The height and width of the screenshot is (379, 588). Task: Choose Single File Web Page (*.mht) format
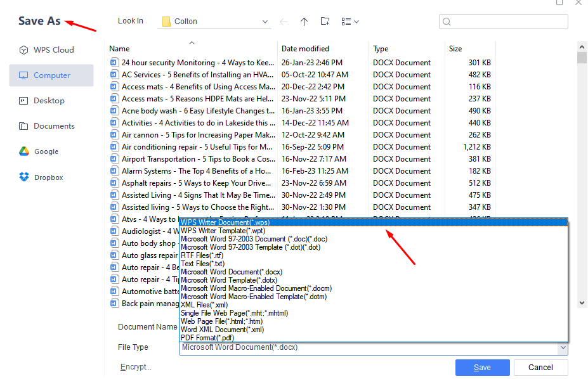coord(374,313)
